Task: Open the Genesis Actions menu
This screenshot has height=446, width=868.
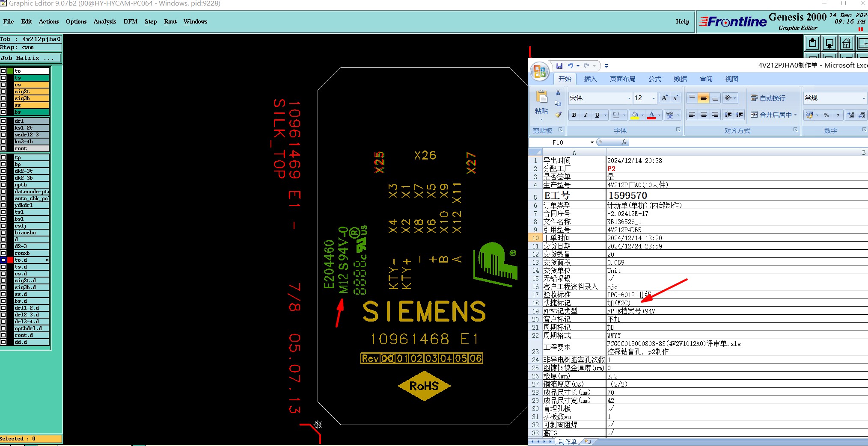Action: (x=49, y=21)
